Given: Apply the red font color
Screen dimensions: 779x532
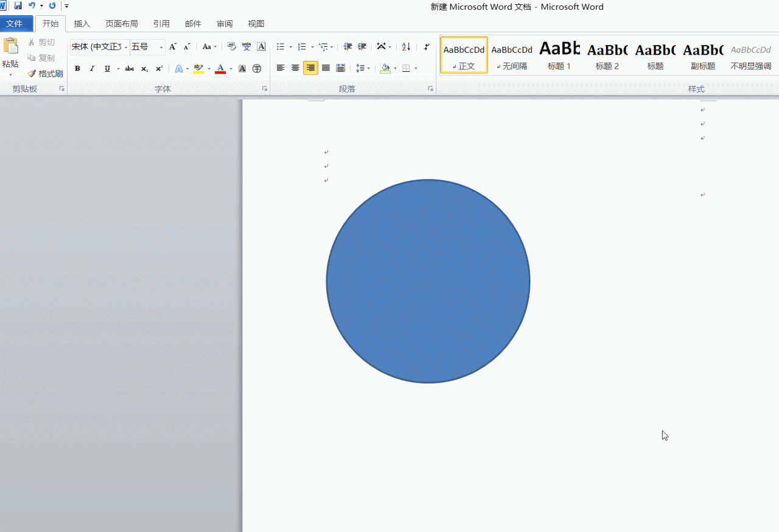Looking at the screenshot, I should pyautogui.click(x=220, y=69).
